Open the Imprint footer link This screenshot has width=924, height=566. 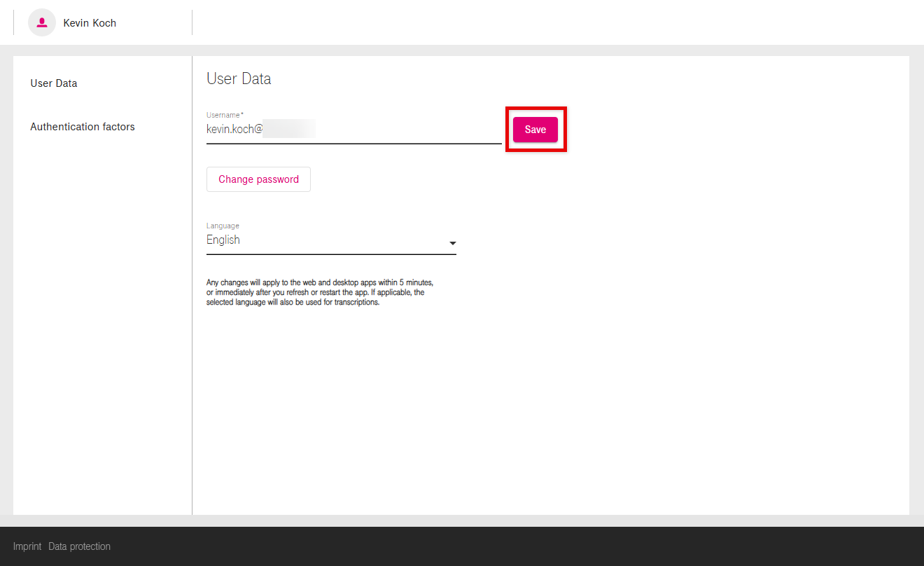[x=27, y=546]
